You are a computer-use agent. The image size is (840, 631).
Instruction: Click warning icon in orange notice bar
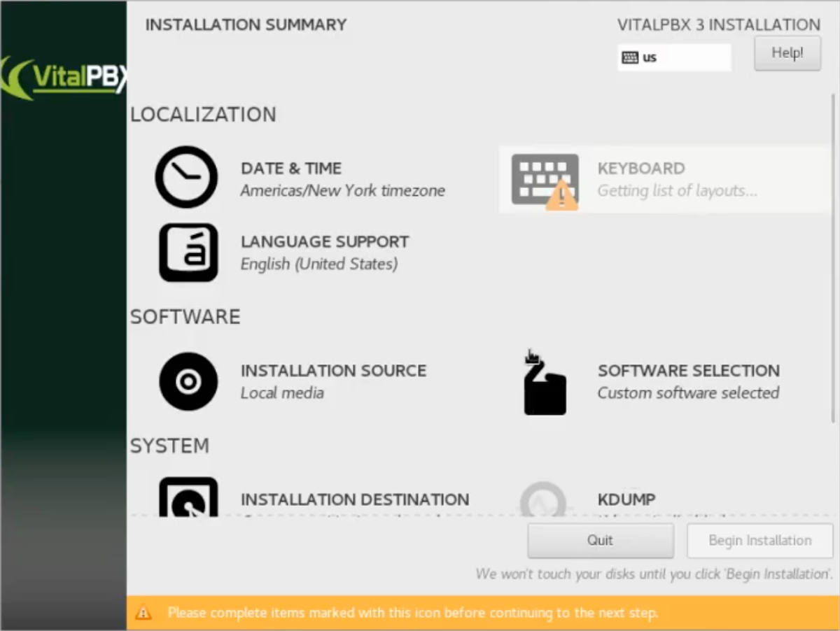tap(143, 614)
